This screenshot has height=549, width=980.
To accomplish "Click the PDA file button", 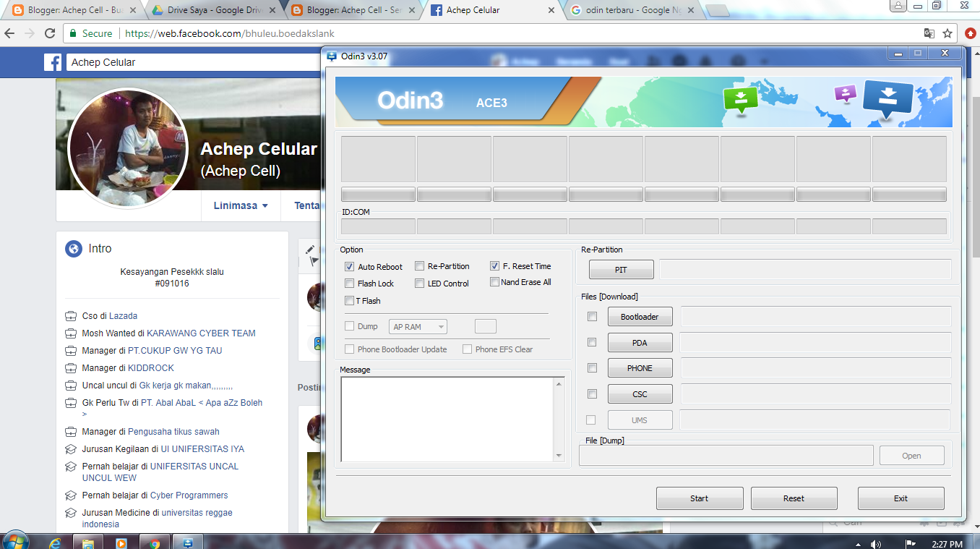I will pos(640,342).
